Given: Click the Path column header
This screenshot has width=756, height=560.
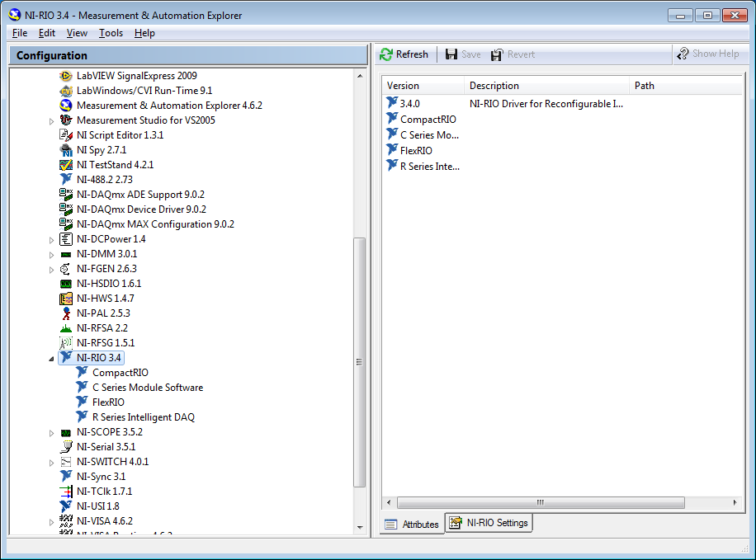Looking at the screenshot, I should [x=686, y=86].
